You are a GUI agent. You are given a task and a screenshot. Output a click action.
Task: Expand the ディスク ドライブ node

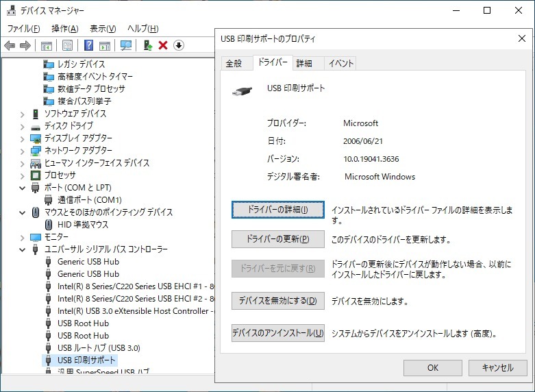click(x=22, y=127)
